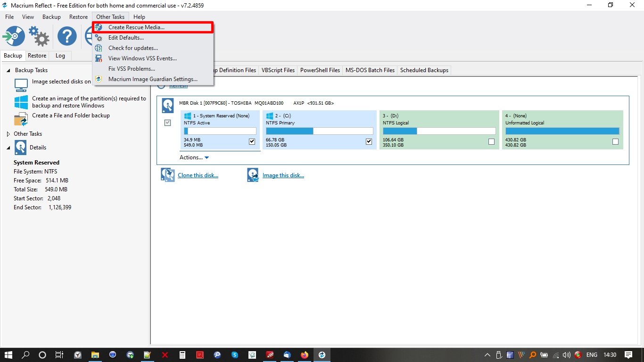This screenshot has height=362, width=644.
Task: Open the gears settings toolbar icon
Action: 39,36
